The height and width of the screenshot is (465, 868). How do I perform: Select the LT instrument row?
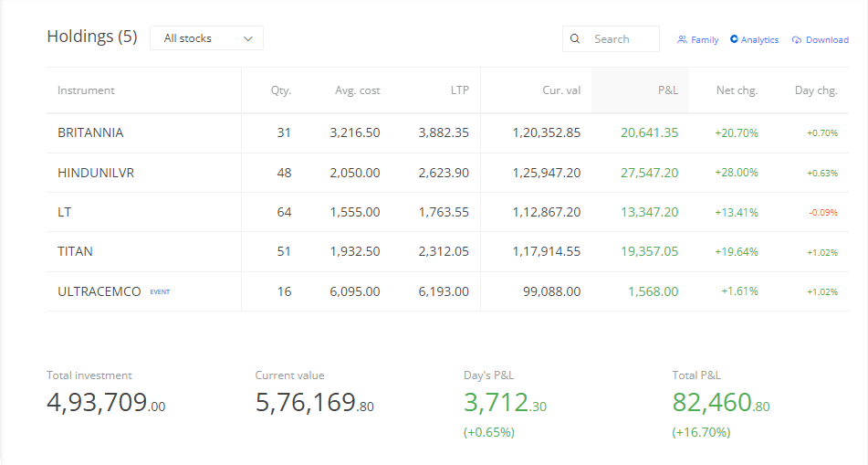pos(447,212)
